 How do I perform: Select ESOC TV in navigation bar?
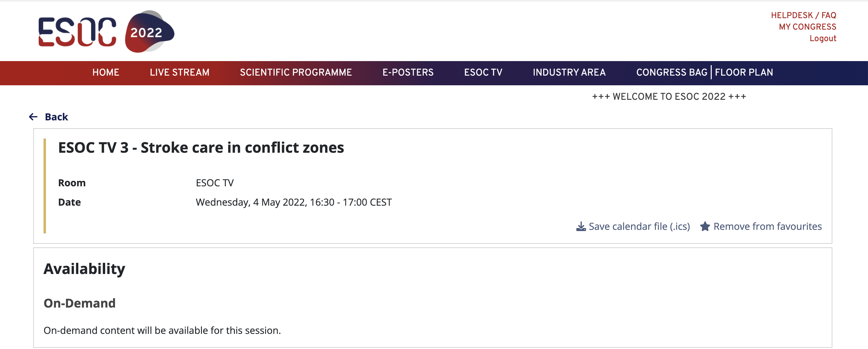(483, 72)
